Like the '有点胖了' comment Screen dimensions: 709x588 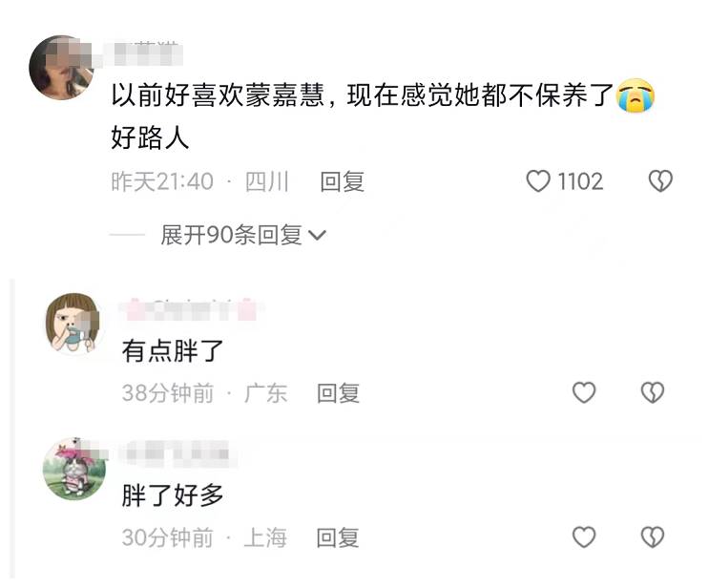[x=584, y=392]
